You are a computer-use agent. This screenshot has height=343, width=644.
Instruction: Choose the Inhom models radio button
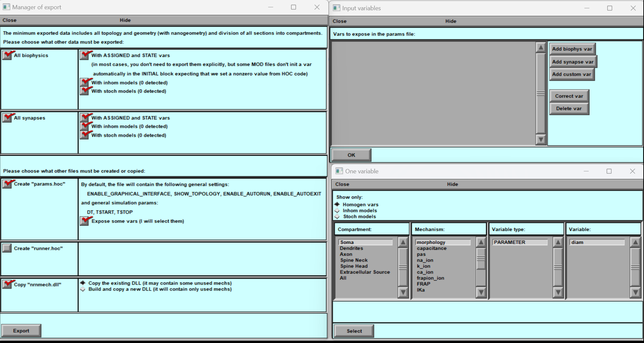337,210
